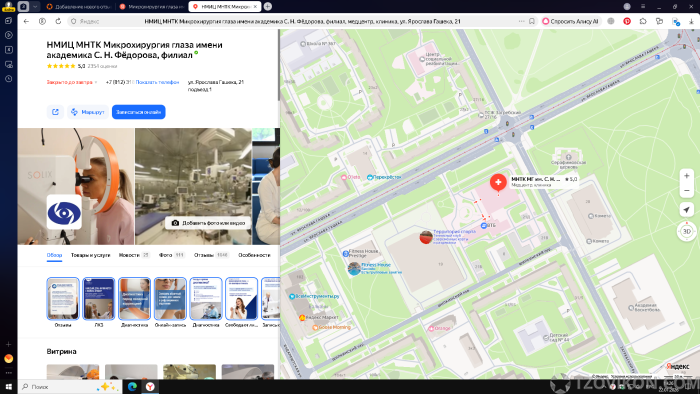
Task: Open the Yandex ID icon beside back arrow
Action: pos(42,21)
